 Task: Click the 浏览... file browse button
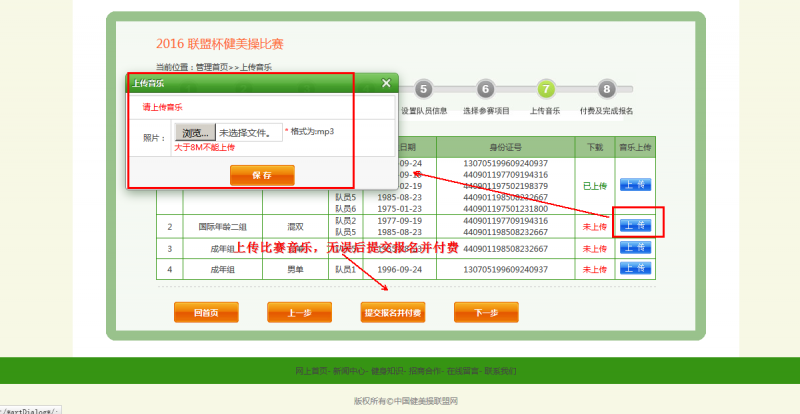(195, 132)
